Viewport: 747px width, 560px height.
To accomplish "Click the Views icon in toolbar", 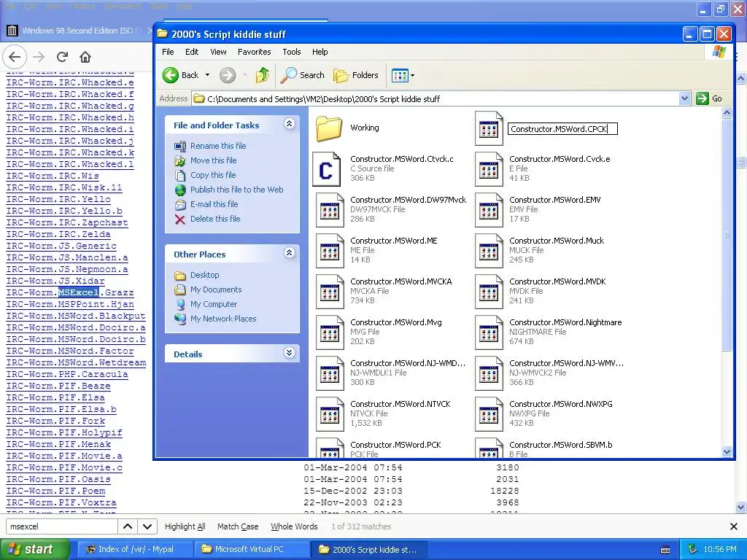I will pos(400,75).
